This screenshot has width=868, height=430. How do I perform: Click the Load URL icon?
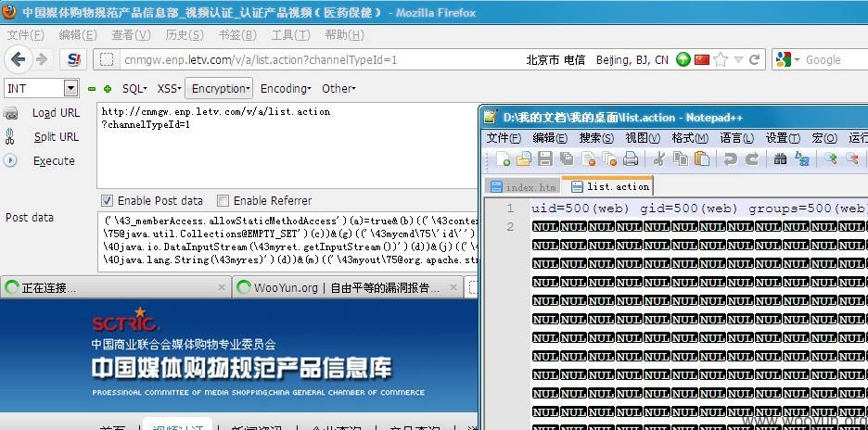pos(10,113)
